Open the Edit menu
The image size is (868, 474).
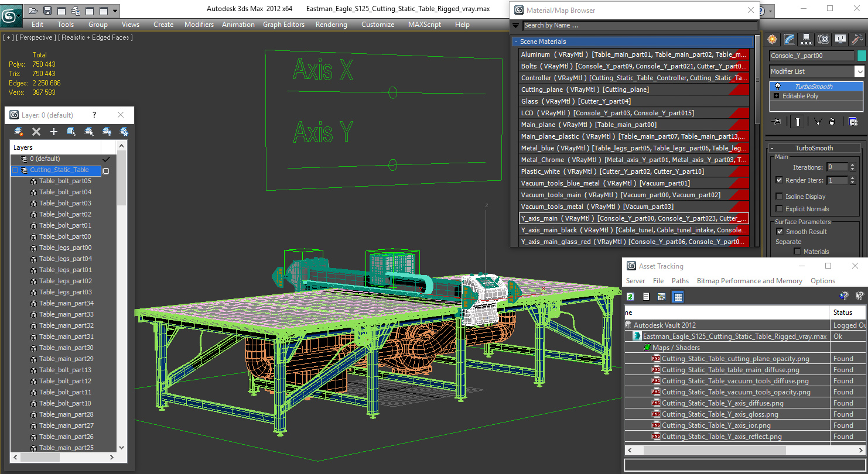click(37, 25)
